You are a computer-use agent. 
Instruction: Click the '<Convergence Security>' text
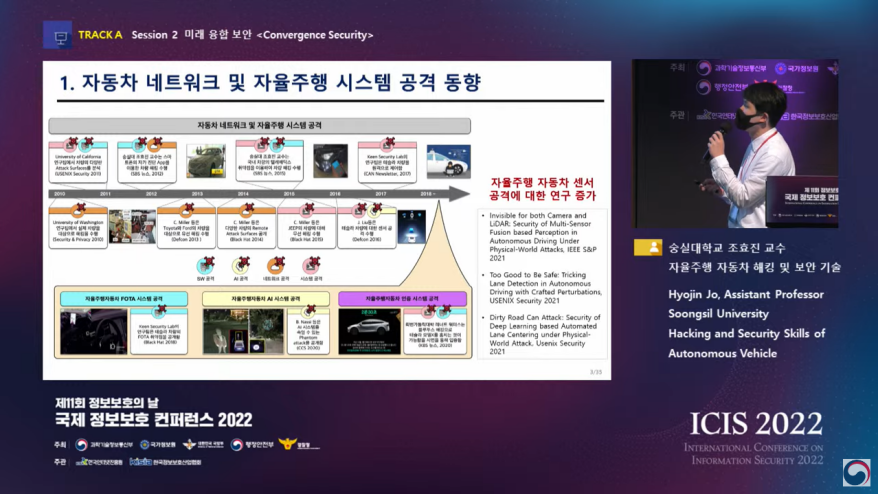(x=315, y=35)
